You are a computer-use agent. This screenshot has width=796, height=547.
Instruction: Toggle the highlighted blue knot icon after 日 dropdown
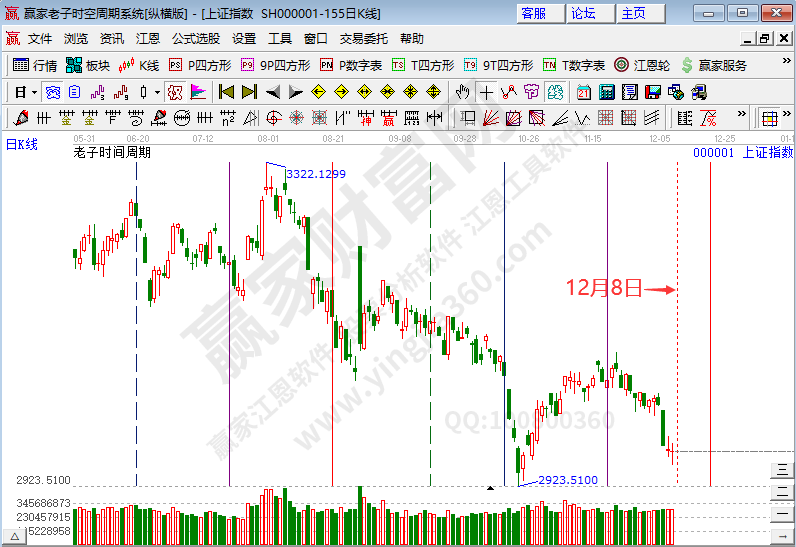coord(52,92)
